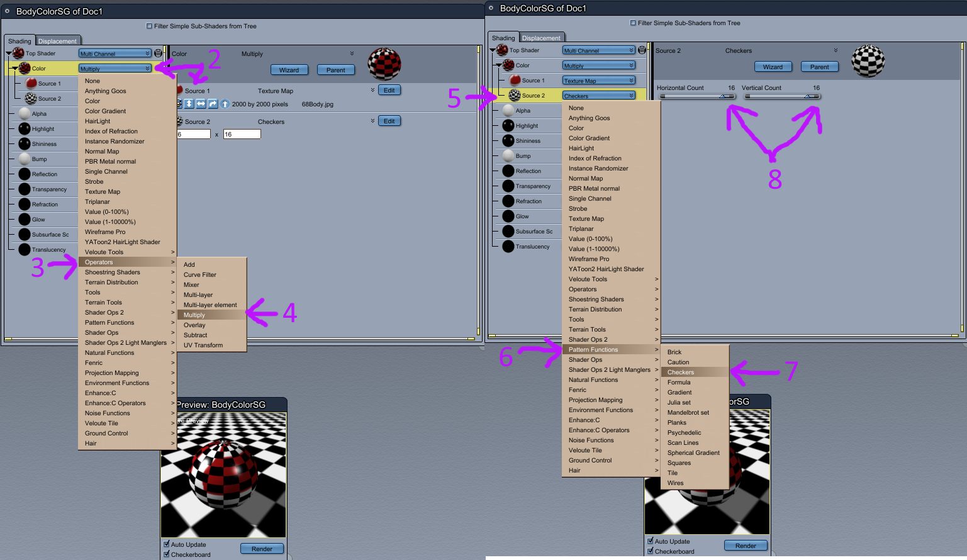Switch to the Shading tab in the left window
Screen dimensions: 967x560
tap(20, 42)
